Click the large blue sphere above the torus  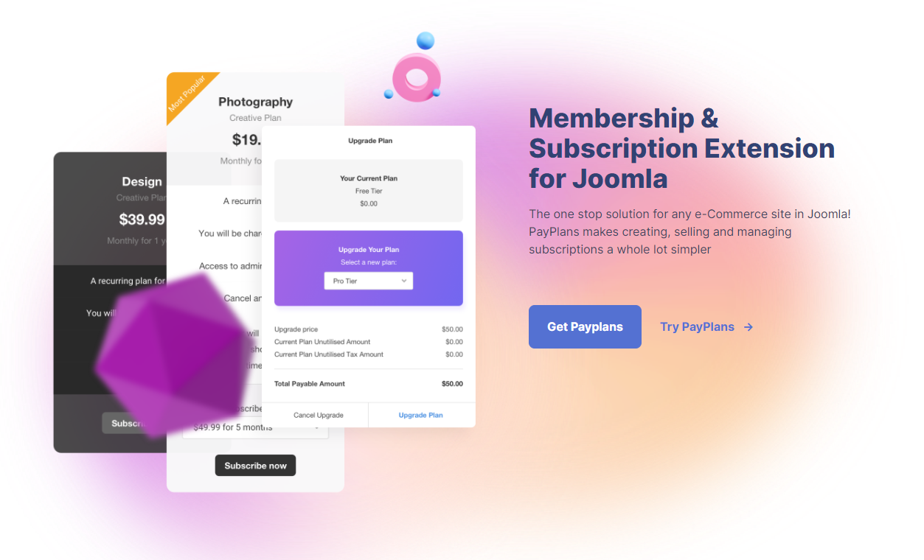click(425, 41)
